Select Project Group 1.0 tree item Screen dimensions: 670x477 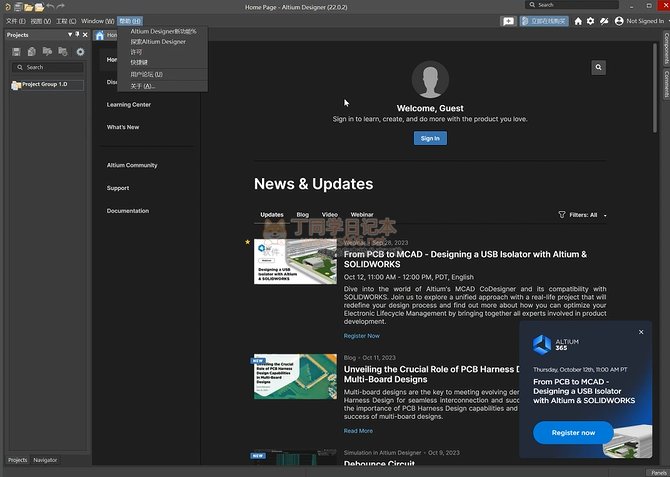point(44,84)
